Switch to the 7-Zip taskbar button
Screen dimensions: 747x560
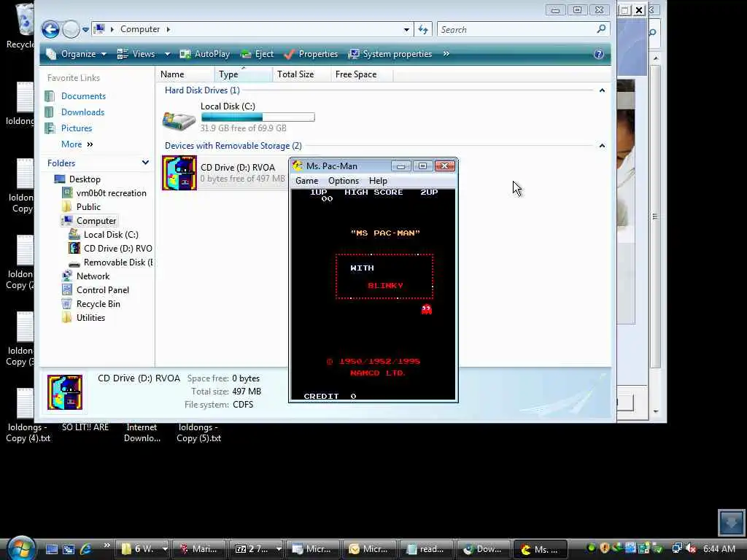click(x=256, y=549)
